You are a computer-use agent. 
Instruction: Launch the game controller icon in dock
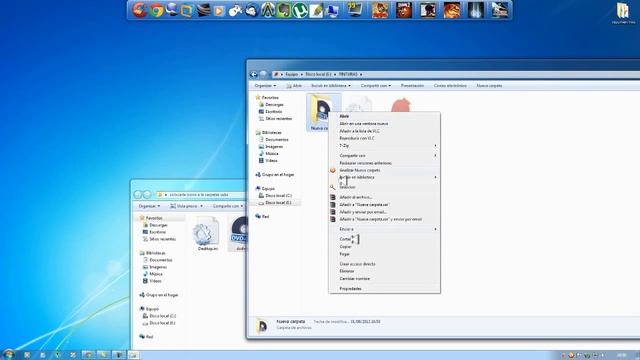pos(236,11)
